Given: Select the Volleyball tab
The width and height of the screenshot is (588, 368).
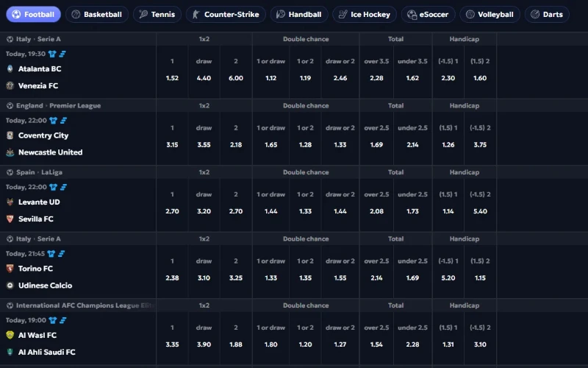Looking at the screenshot, I should [490, 14].
